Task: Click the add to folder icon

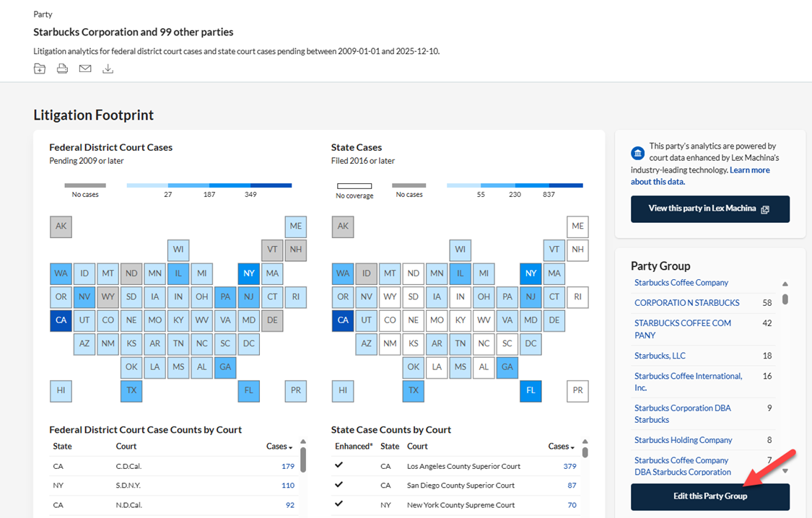Action: 40,69
